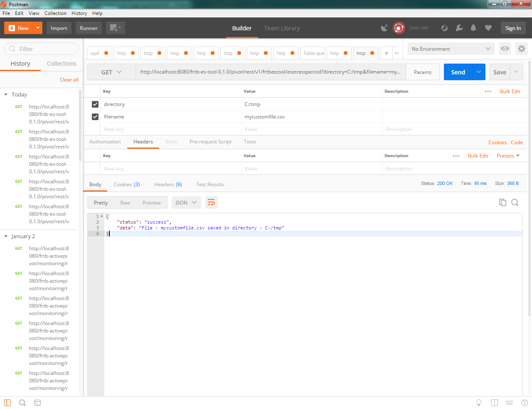Screen dimensions: 532x409
Task: Open the Save button dropdown arrow
Action: pyautogui.click(x=516, y=72)
